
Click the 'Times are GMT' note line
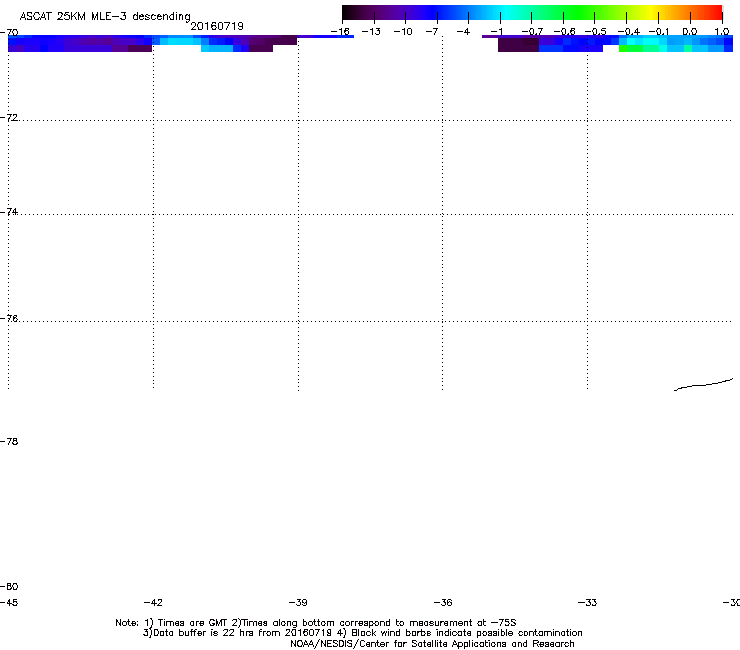point(316,623)
